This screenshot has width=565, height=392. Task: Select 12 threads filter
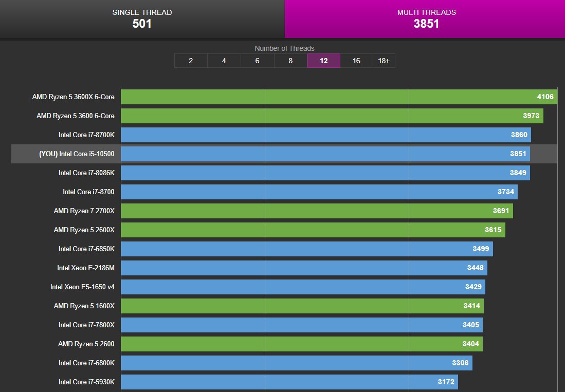click(x=323, y=61)
